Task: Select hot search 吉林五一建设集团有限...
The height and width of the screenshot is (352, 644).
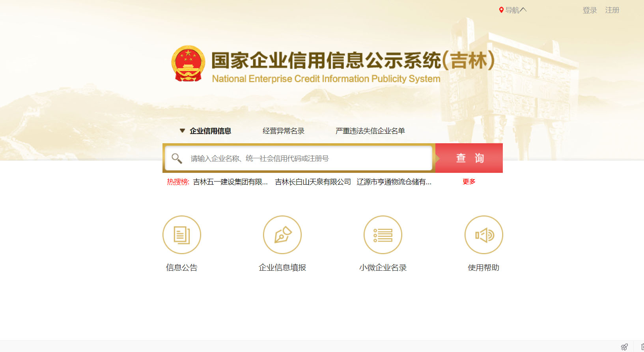Action: tap(230, 182)
